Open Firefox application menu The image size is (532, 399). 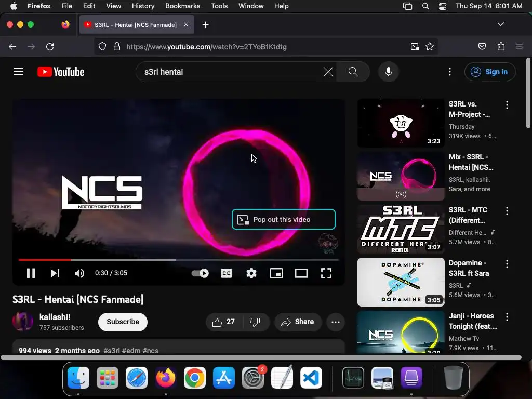520,46
